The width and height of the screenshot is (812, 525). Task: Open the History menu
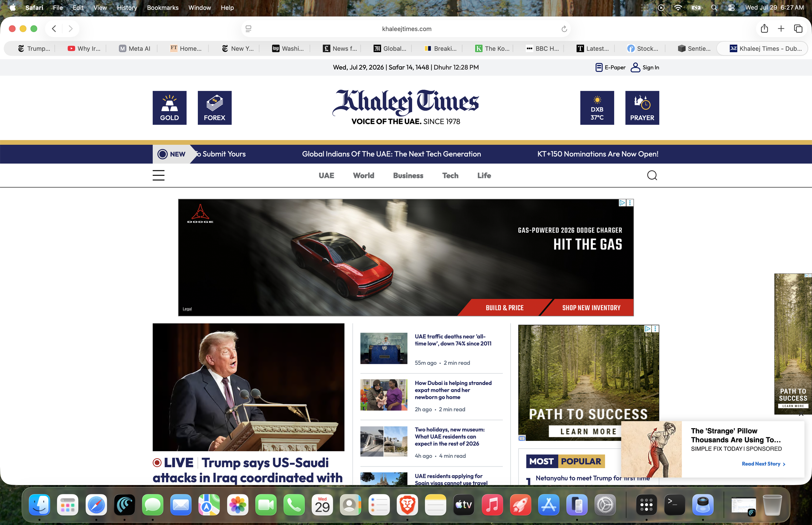point(127,7)
